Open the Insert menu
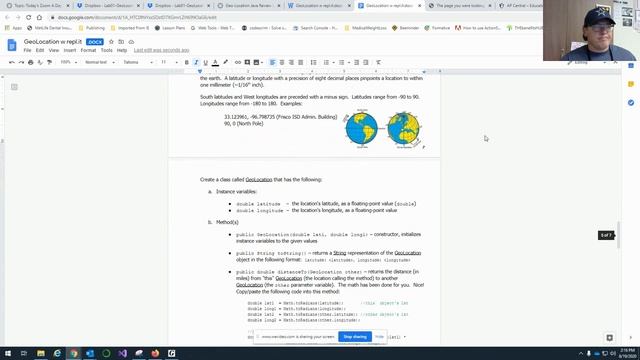 point(70,50)
